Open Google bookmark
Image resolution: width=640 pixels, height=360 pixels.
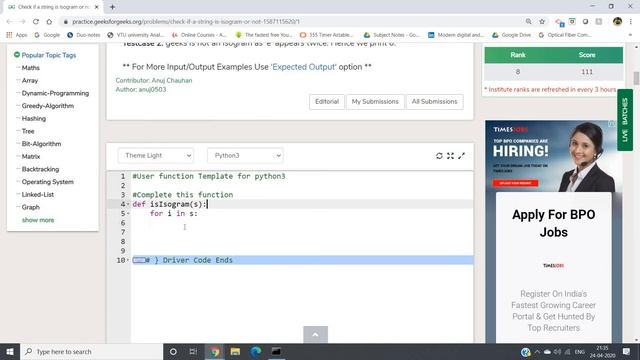(x=47, y=35)
